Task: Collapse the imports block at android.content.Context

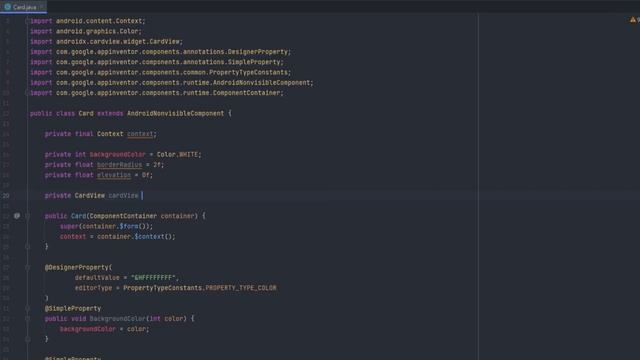Action: coord(27,21)
